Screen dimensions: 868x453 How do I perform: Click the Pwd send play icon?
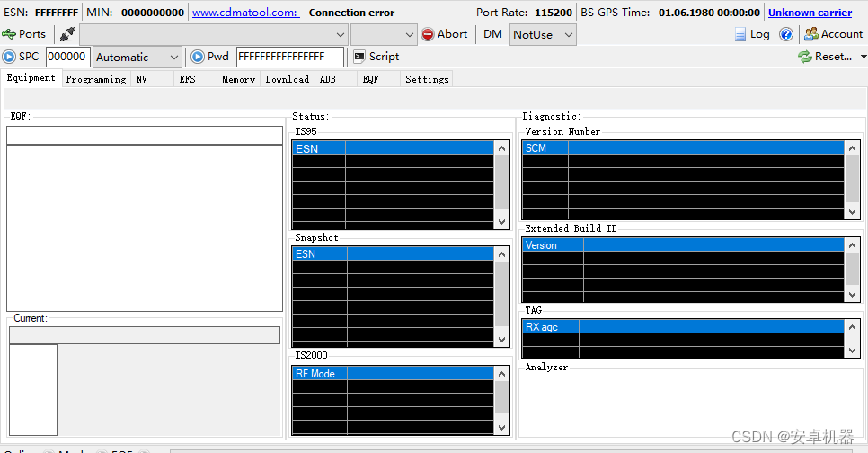tap(197, 57)
